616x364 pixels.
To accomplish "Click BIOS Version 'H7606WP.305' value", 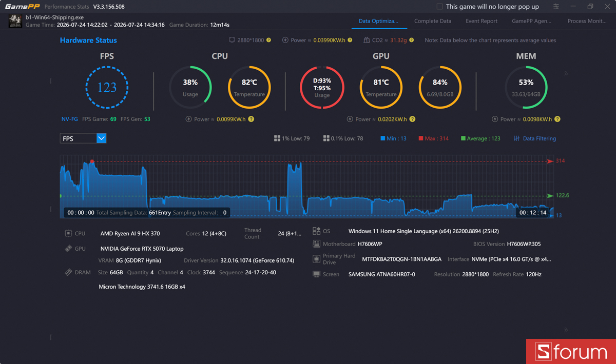I will pos(524,244).
